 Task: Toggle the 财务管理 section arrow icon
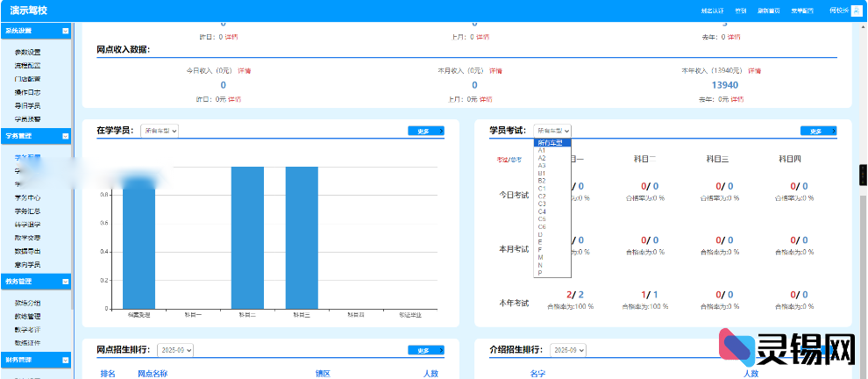66,361
